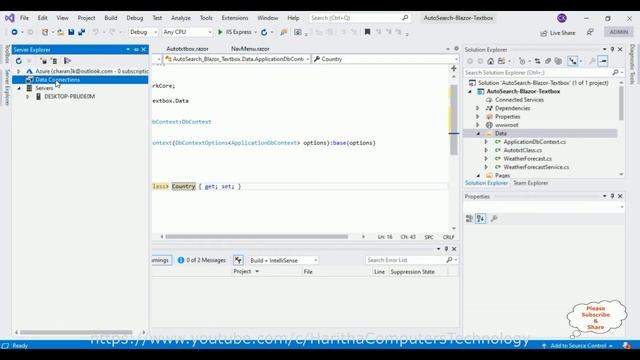Click the Open File folder icon

[60, 32]
